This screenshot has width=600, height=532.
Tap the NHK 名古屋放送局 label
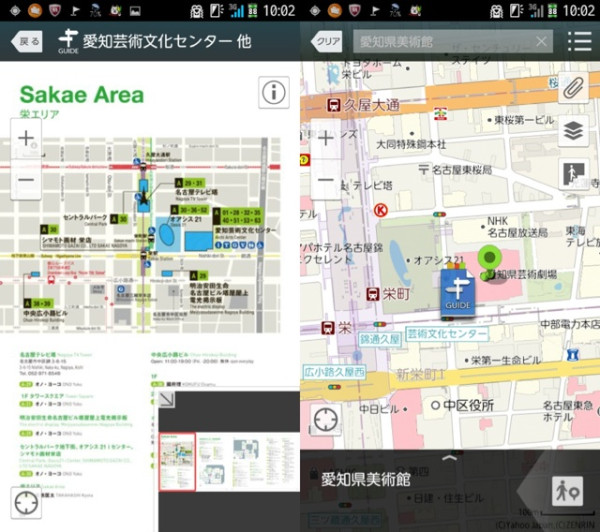[517, 227]
